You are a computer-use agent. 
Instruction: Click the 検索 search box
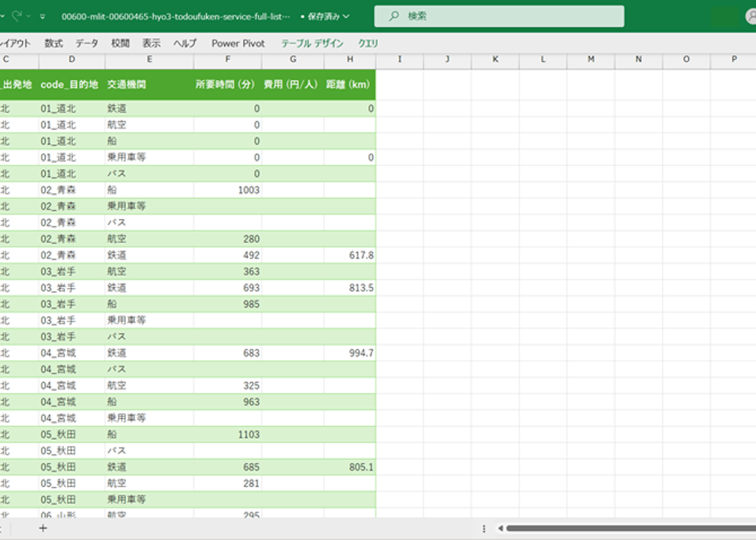coord(499,16)
